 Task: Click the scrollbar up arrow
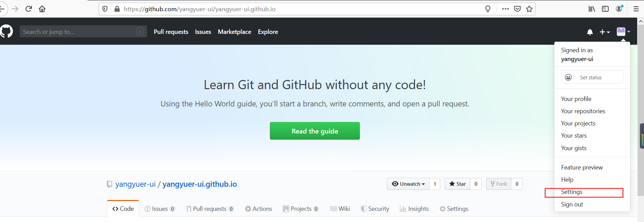[641, 21]
